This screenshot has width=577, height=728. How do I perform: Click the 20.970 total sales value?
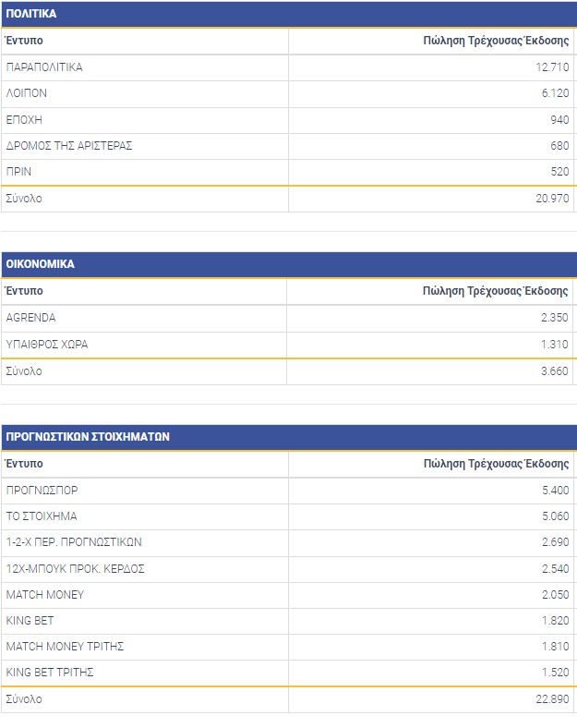551,199
